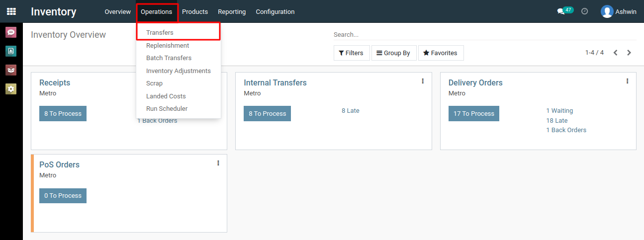
Task: Expand the Filters dropdown
Action: point(352,53)
